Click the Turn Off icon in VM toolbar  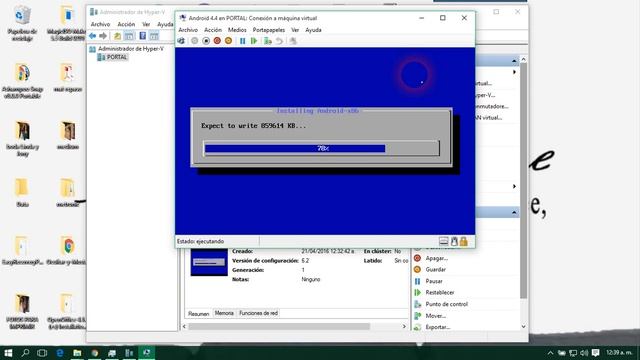pyautogui.click(x=206, y=41)
